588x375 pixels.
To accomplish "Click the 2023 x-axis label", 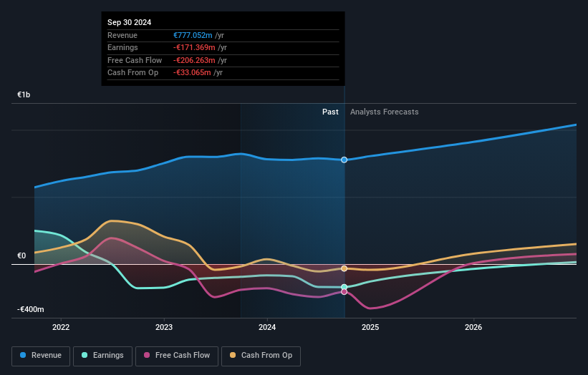I will coord(164,328).
